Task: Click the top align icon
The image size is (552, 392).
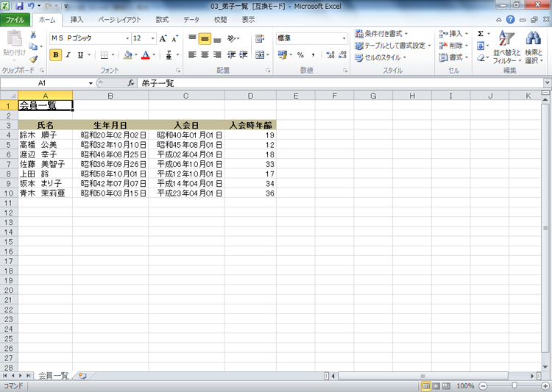Action: [x=192, y=38]
